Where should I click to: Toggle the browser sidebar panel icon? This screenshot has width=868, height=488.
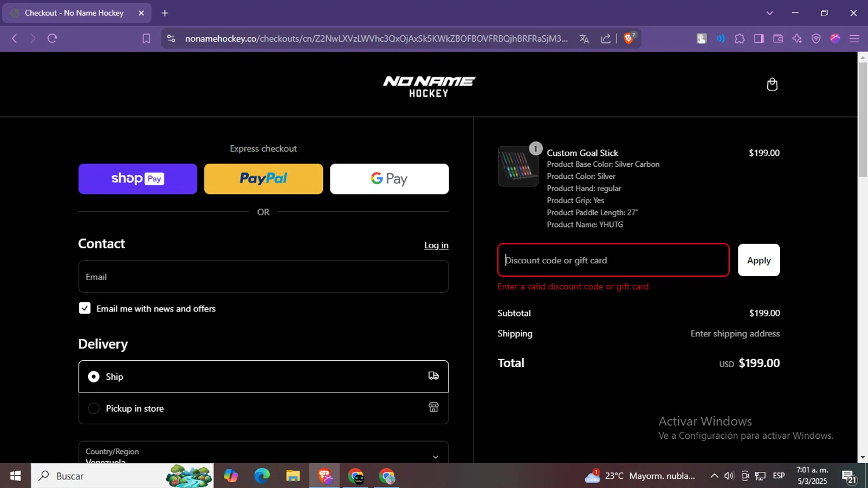tap(759, 39)
